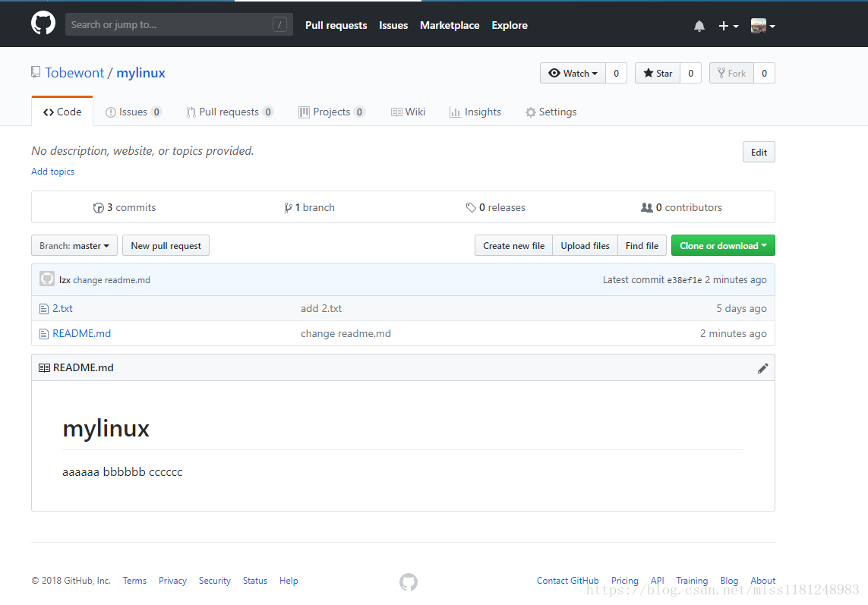Switch to the Projects tab
This screenshot has width=868, height=605.
332,112
